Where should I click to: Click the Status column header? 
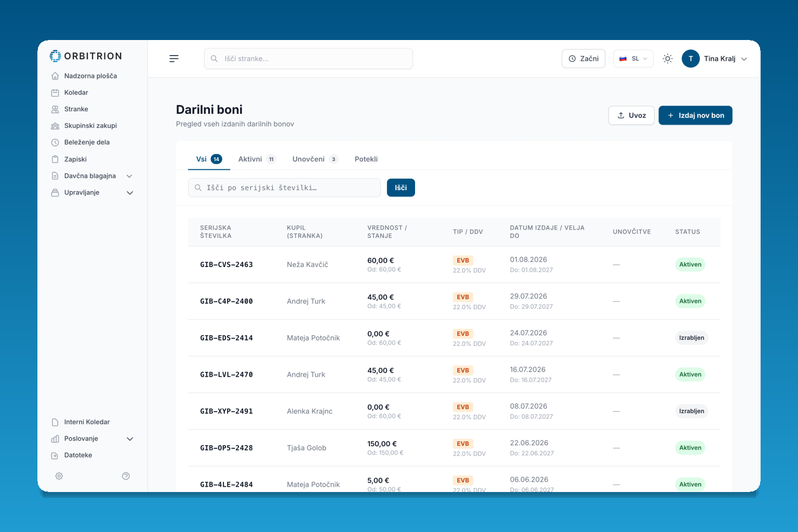pyautogui.click(x=687, y=232)
